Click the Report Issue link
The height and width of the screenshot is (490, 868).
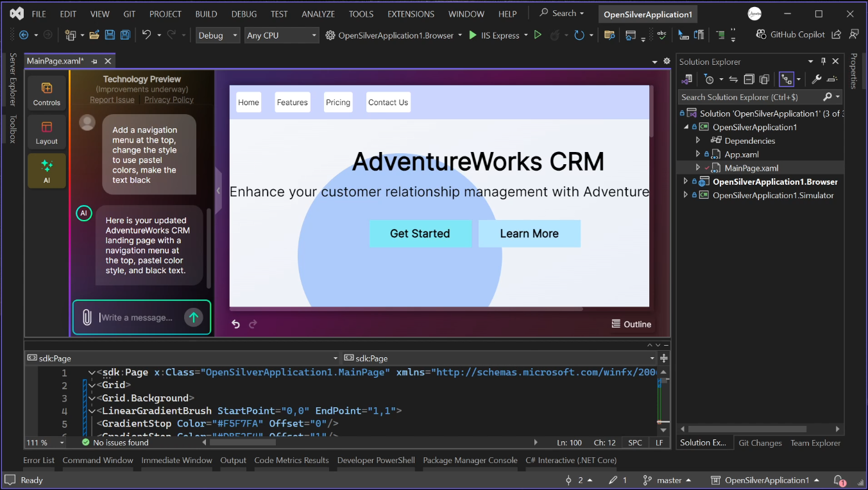tap(112, 100)
